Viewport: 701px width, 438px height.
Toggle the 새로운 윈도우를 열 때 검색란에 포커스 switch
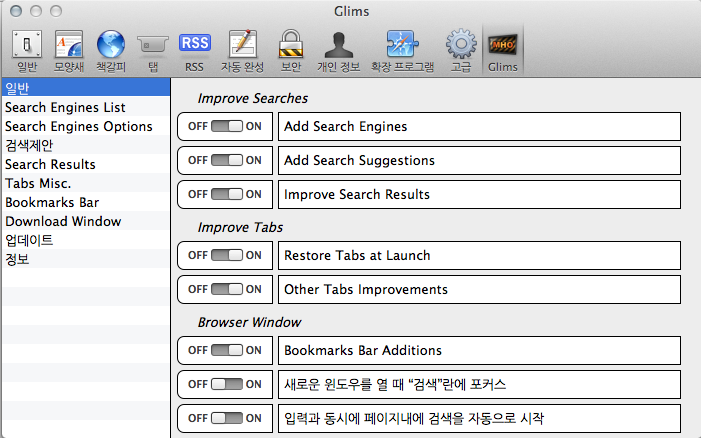[227, 384]
